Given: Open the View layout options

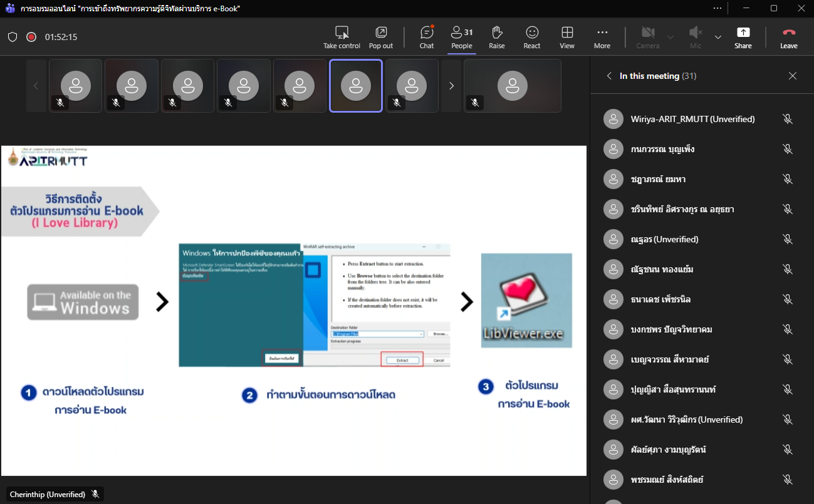Looking at the screenshot, I should click(x=567, y=37).
